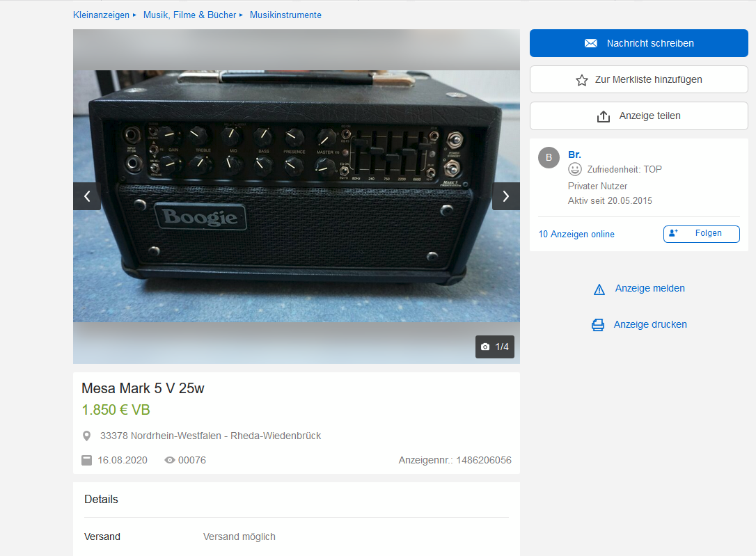Screen dimensions: 756x556
Task: Click the Versand möglich value
Action: (x=239, y=537)
